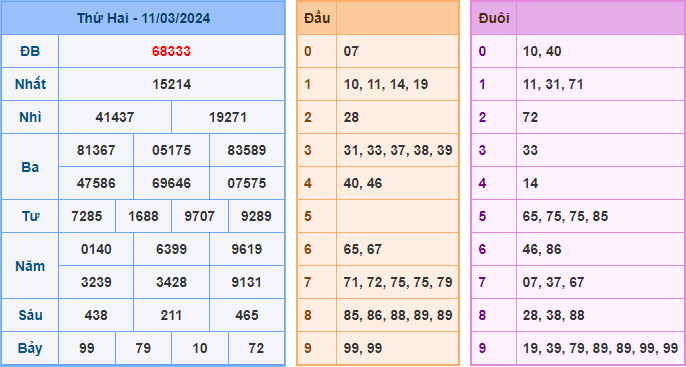Click fifth prize number 6399
The height and width of the screenshot is (367, 686).
[171, 249]
